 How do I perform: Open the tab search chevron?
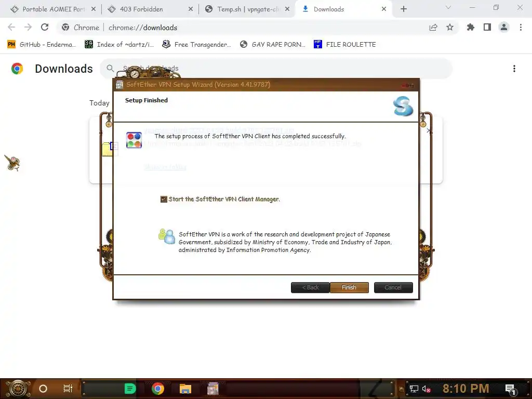[x=448, y=7]
